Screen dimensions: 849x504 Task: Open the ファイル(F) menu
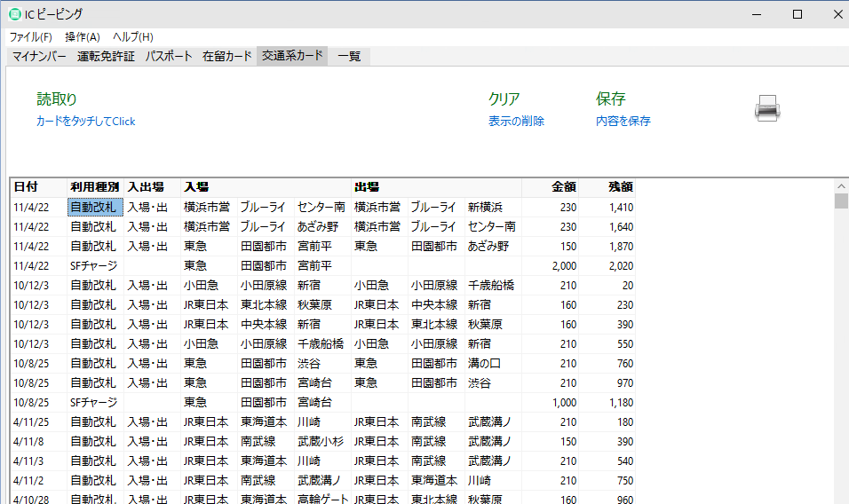pyautogui.click(x=30, y=37)
